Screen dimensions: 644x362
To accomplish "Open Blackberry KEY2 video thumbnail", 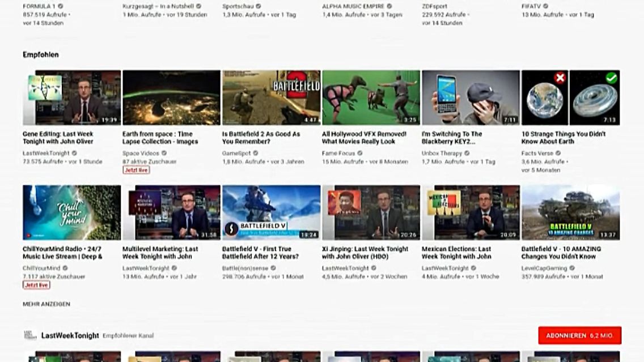I will click(x=471, y=97).
